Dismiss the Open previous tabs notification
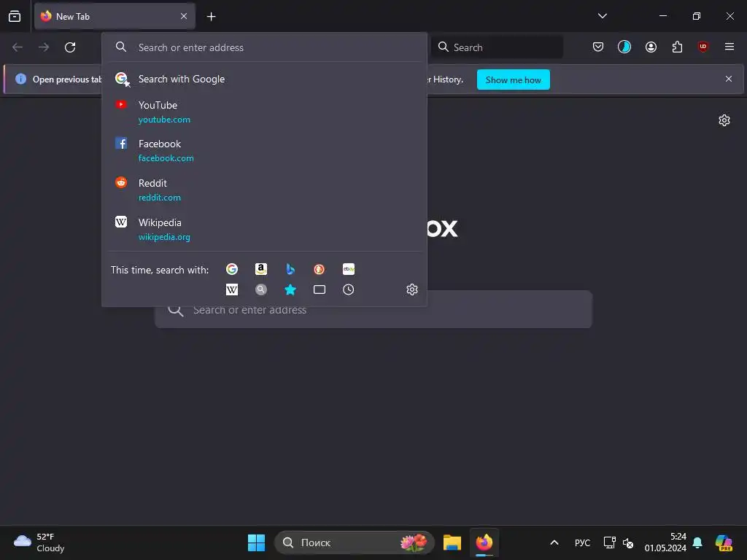747x560 pixels. click(729, 79)
